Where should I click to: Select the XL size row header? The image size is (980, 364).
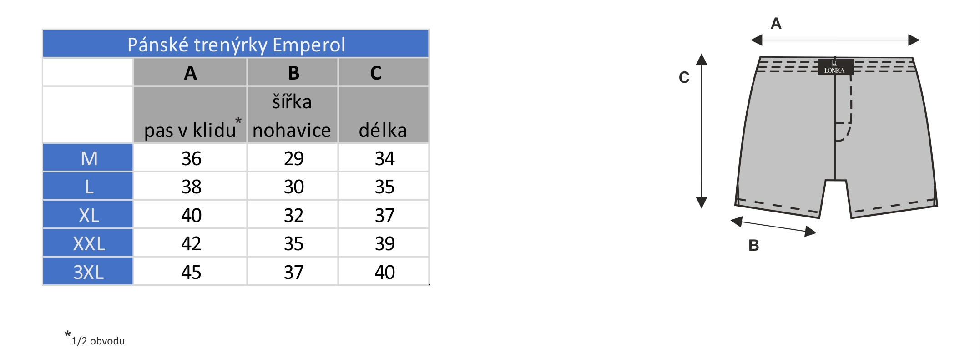click(x=88, y=215)
